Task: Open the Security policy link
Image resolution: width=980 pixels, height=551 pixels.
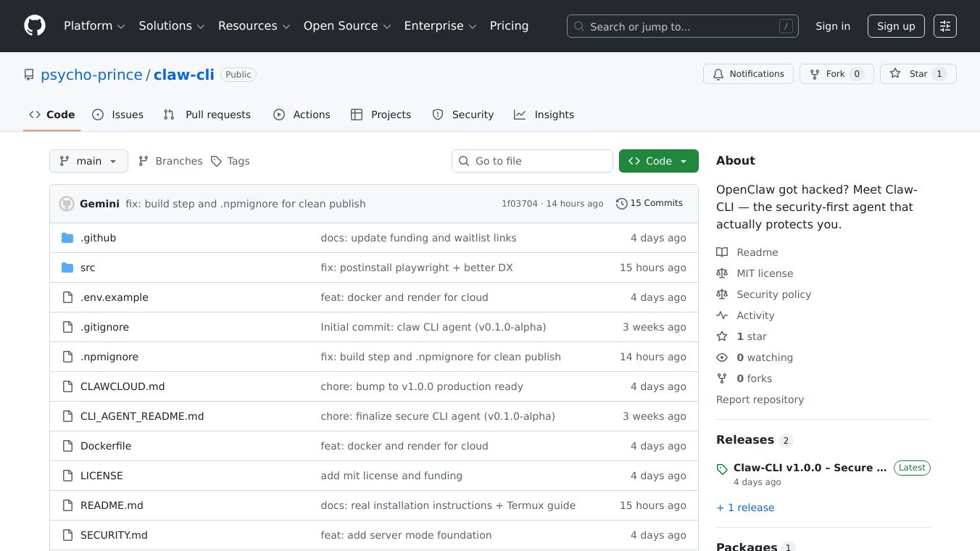Action: pos(773,294)
